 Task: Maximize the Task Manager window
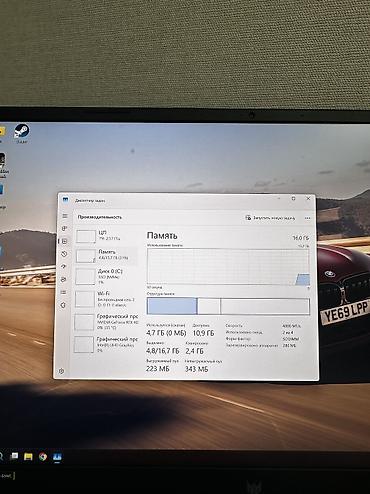point(293,199)
